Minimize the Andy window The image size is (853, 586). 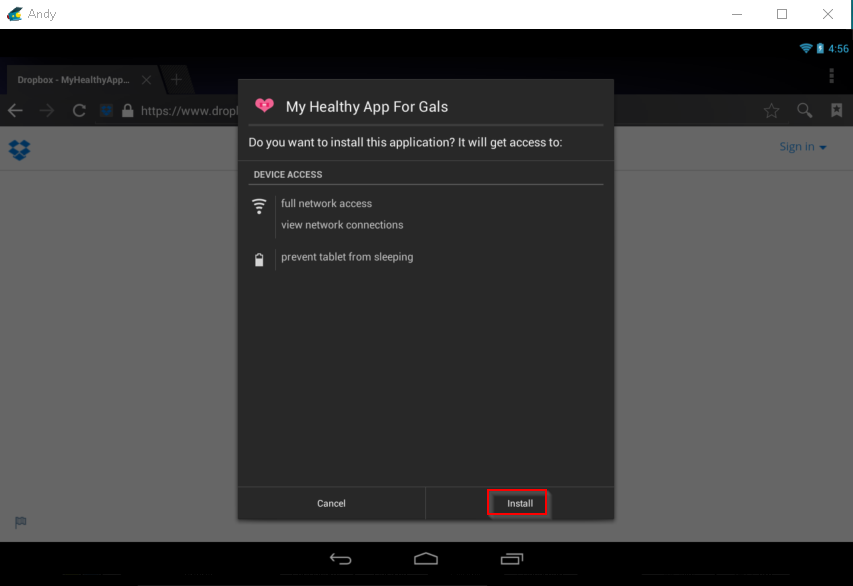coord(737,14)
